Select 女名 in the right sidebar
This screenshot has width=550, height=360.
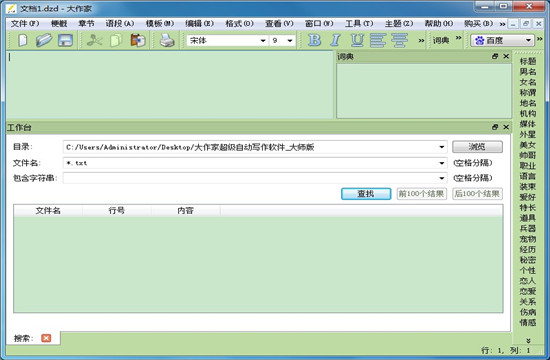click(x=528, y=82)
